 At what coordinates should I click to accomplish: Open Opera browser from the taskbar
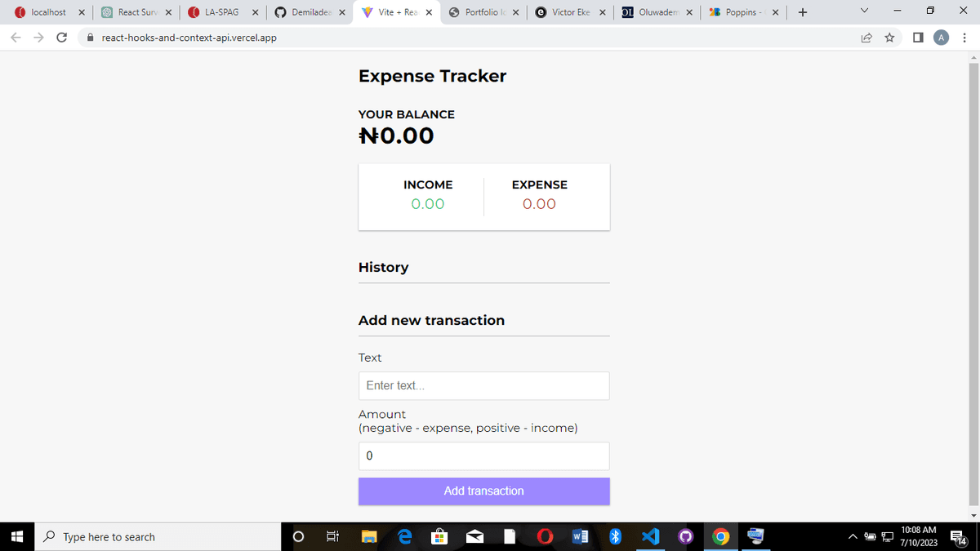point(546,536)
